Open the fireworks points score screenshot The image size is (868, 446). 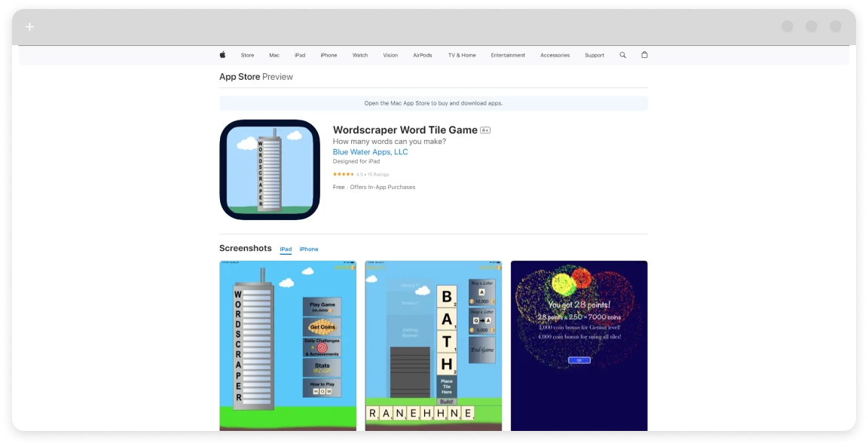point(579,346)
